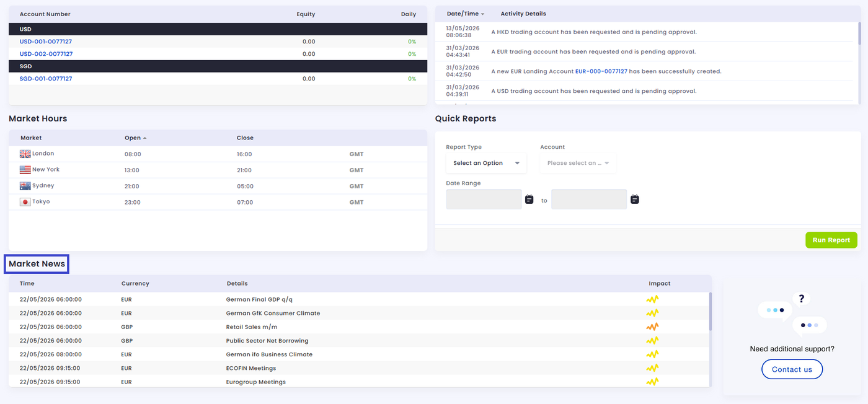The height and width of the screenshot is (404, 868).
Task: Sort activity by Date/Time column
Action: (465, 14)
